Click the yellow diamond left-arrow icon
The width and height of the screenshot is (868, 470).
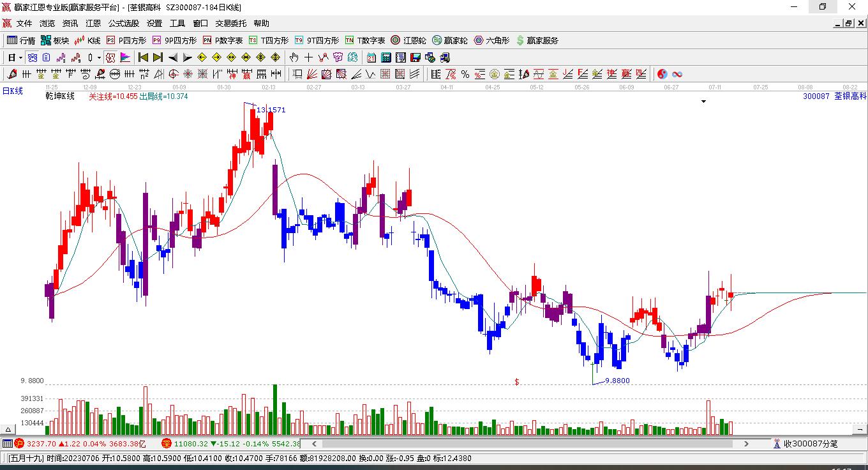[x=202, y=57]
